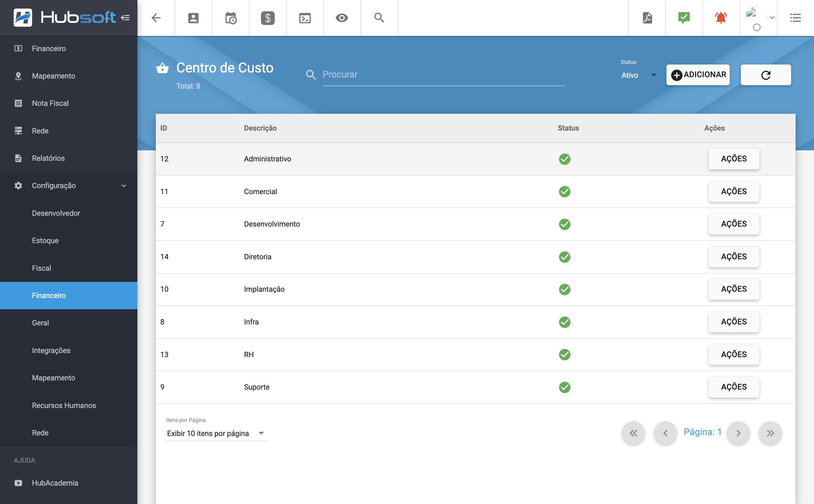
Task: Open AÇÕES for the Comercial row
Action: [734, 191]
